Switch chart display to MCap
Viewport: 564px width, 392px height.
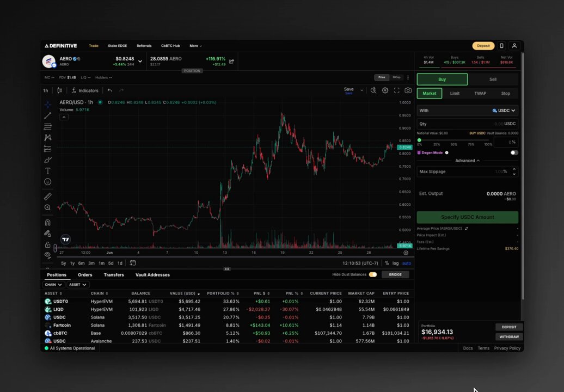(x=396, y=77)
